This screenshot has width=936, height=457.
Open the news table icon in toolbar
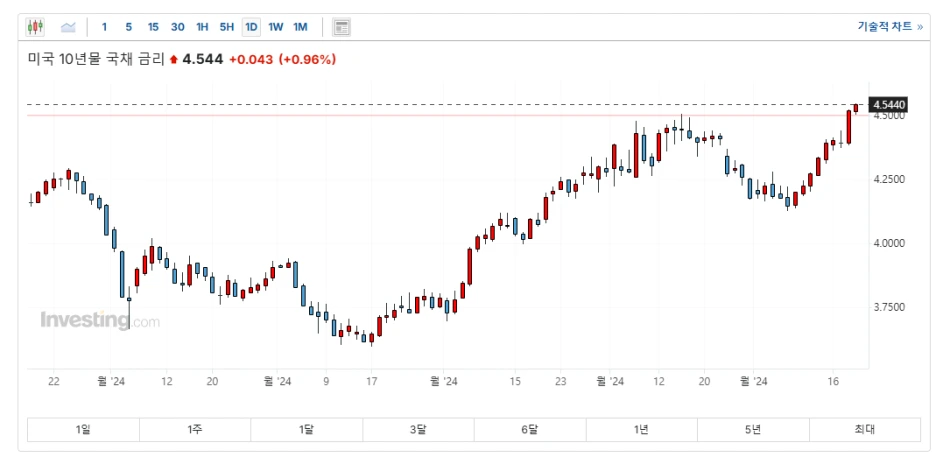(341, 27)
